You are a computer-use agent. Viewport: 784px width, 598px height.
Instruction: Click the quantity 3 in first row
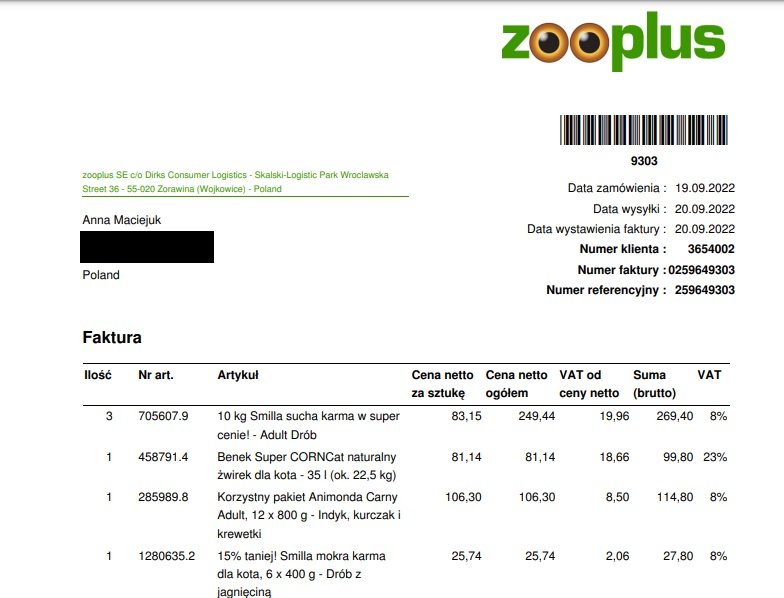coord(109,416)
